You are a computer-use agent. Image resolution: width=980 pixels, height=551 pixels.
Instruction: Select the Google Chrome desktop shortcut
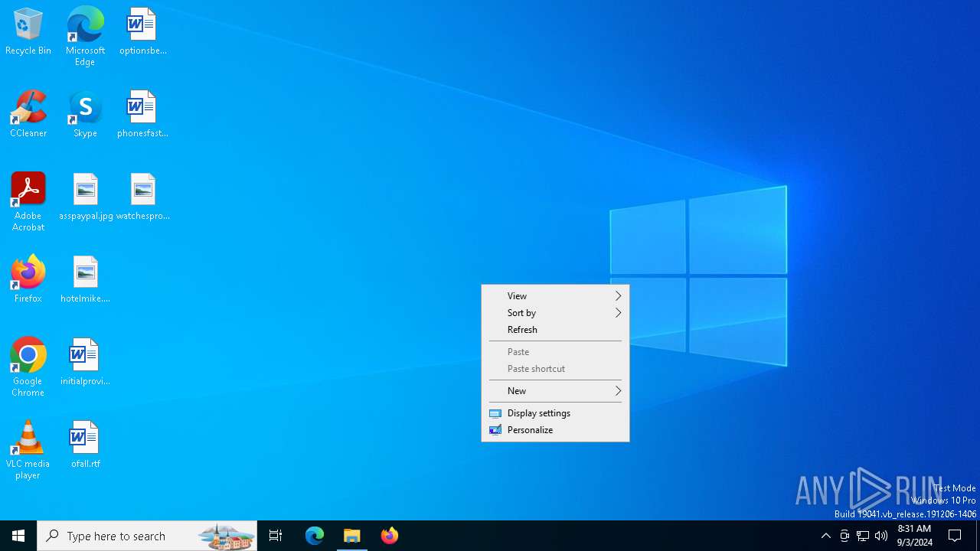[x=28, y=367]
